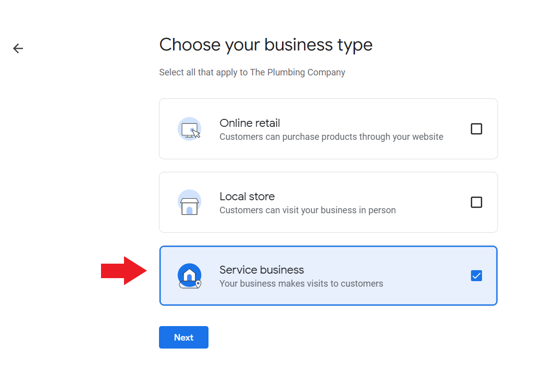Click the selected Service business card
The image size is (550, 392).
[328, 275]
